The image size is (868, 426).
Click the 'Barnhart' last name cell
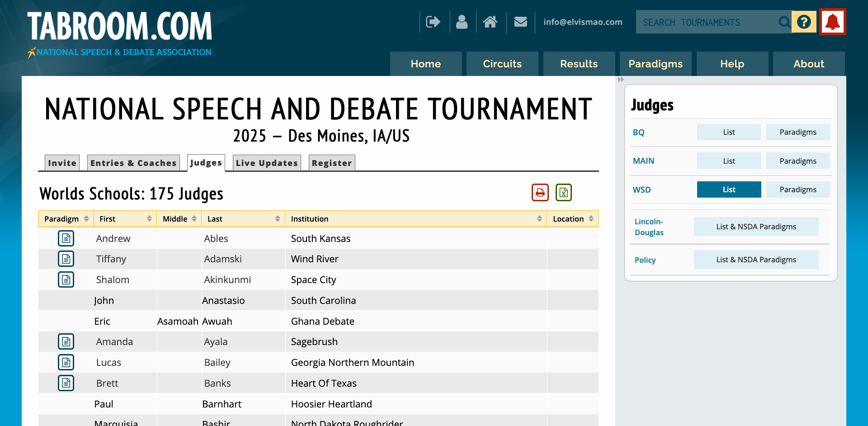243,404
